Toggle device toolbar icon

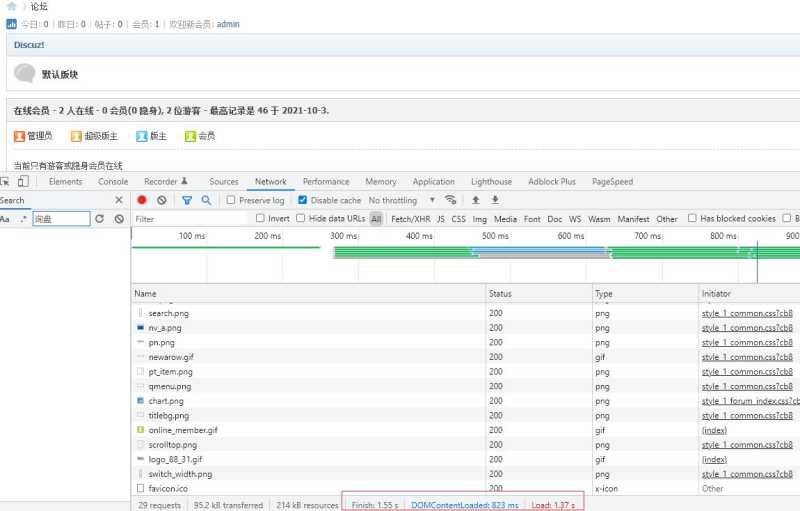click(23, 182)
